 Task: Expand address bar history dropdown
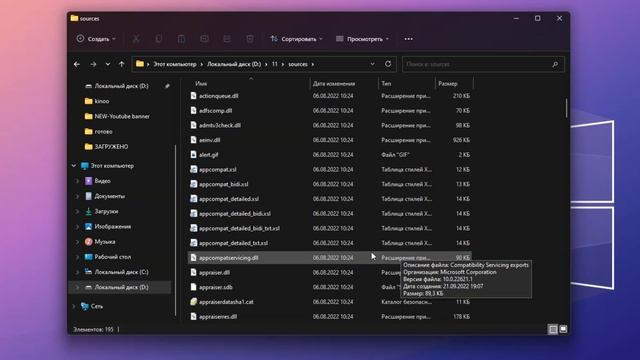coord(372,64)
